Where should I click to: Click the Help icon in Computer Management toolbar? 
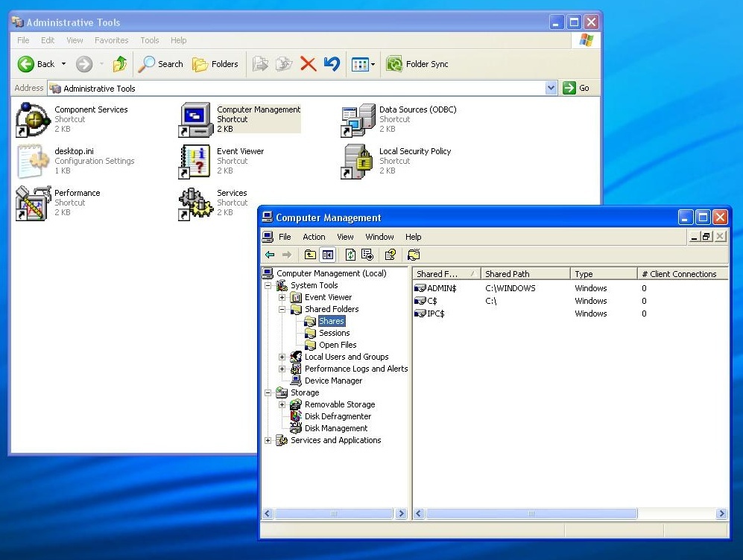tap(390, 255)
